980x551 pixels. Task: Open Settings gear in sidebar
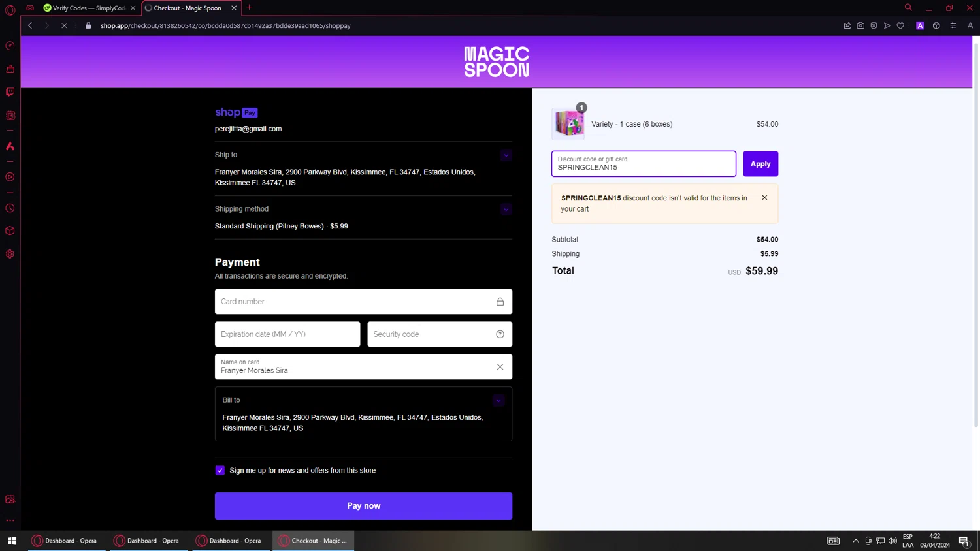tap(10, 254)
